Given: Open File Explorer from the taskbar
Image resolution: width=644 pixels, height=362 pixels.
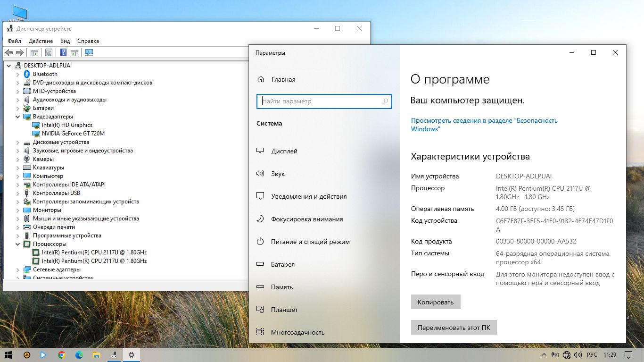Looking at the screenshot, I should point(96,355).
